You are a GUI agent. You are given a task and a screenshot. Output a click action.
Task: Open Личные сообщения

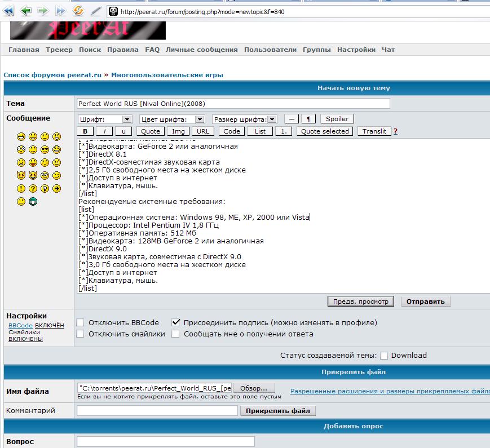click(201, 50)
